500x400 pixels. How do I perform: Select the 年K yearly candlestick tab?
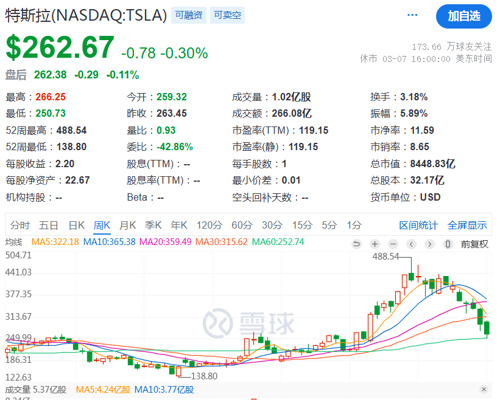(179, 225)
